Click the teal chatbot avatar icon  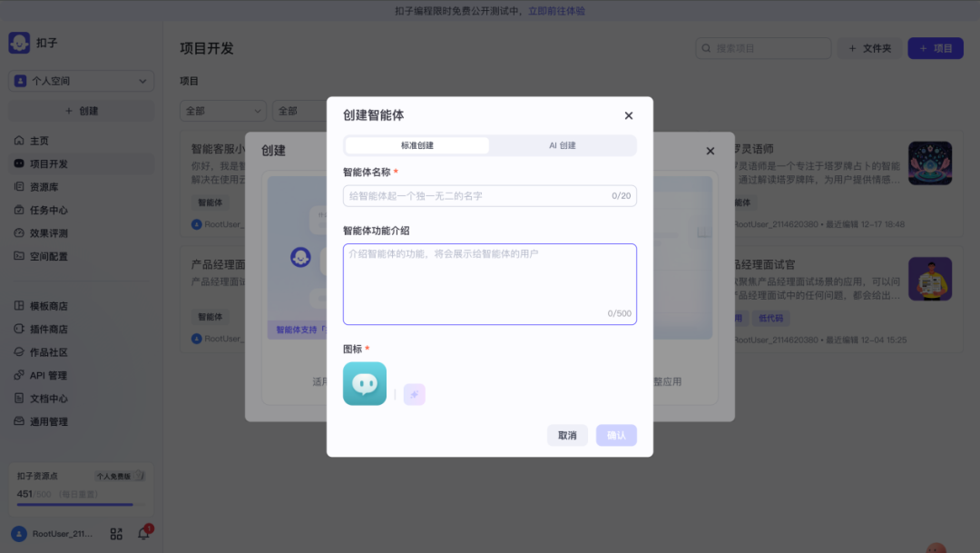point(365,384)
